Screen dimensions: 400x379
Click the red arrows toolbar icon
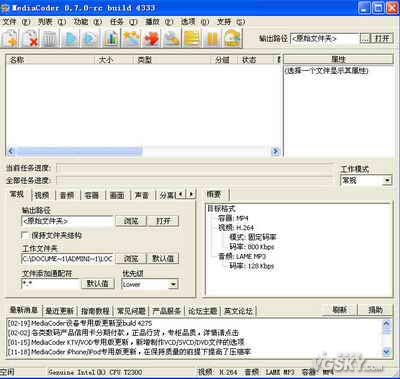pos(151,38)
